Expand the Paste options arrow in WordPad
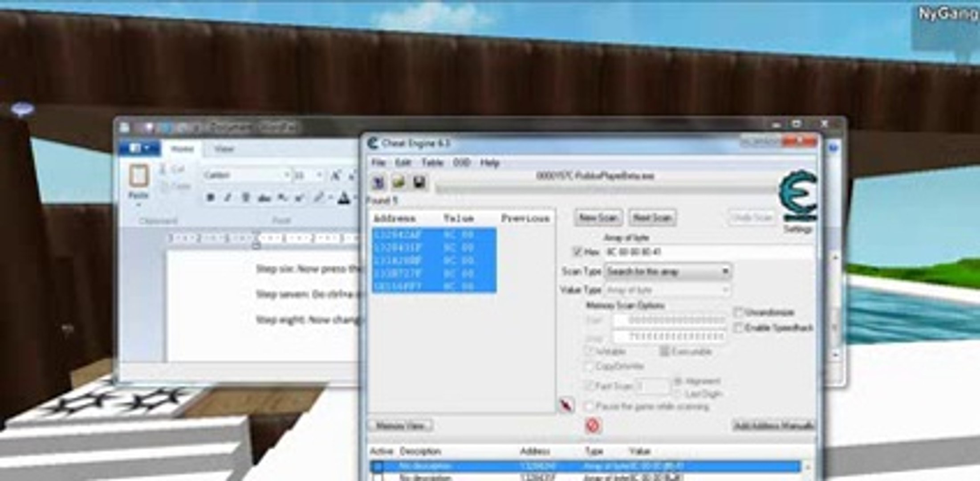Image resolution: width=980 pixels, height=481 pixels. tap(138, 205)
